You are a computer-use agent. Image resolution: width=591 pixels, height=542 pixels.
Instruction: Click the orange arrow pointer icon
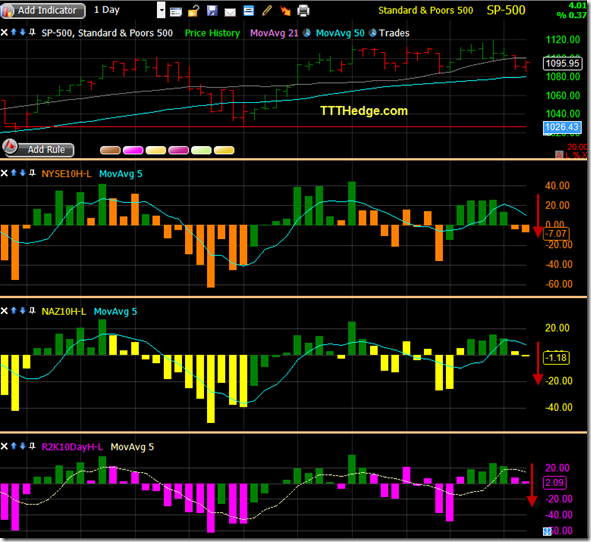(x=285, y=11)
